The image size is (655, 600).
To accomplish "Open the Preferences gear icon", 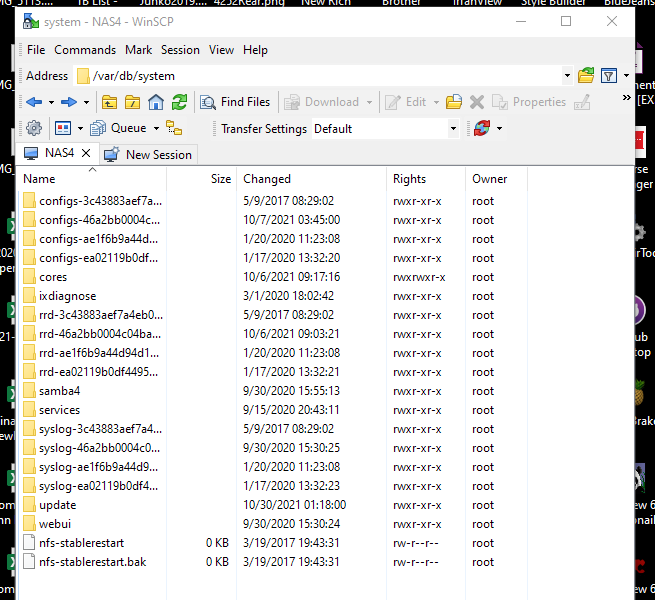I will click(x=34, y=128).
